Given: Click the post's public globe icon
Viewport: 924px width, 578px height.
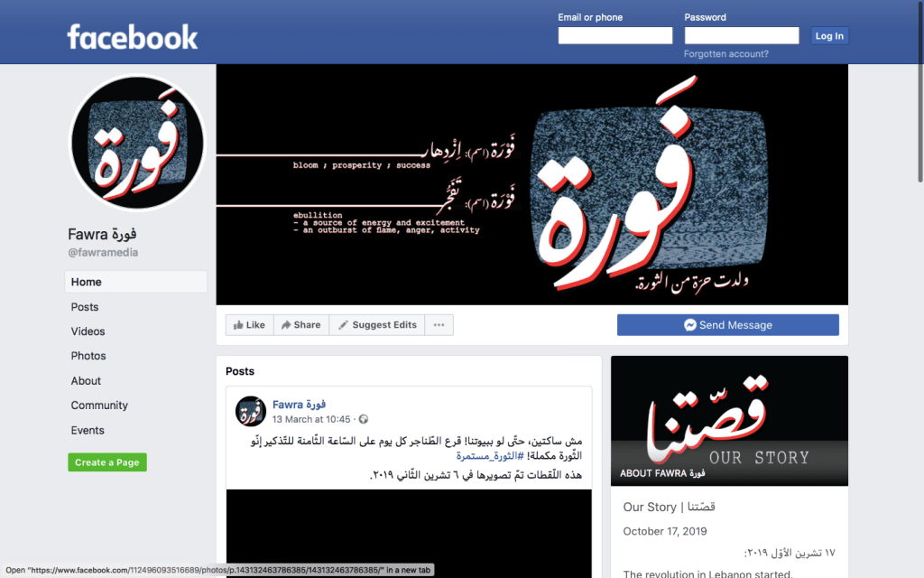Looking at the screenshot, I should pos(364,419).
